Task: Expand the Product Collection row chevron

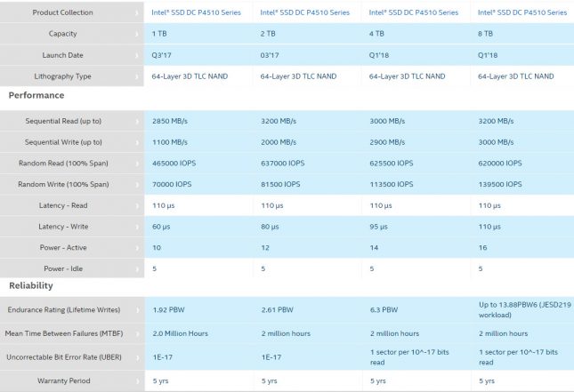Action: (137, 12)
